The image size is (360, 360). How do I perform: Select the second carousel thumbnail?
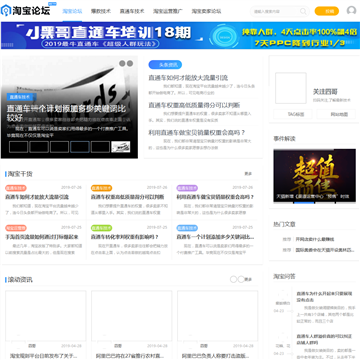pos(39,147)
